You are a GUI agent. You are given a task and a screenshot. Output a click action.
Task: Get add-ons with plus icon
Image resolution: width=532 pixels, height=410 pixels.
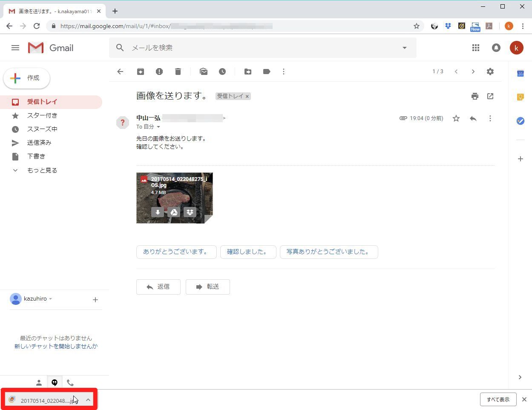tap(520, 159)
